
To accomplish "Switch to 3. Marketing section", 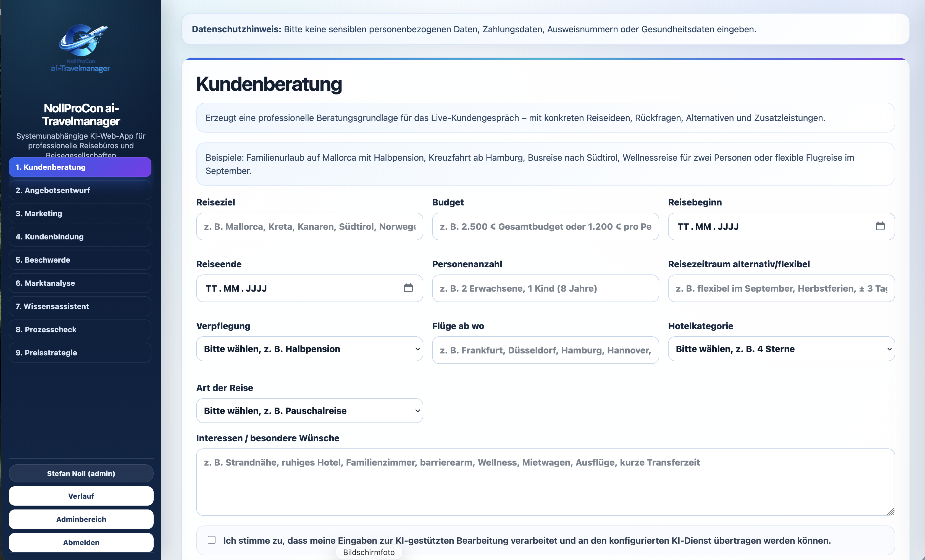I will (80, 214).
